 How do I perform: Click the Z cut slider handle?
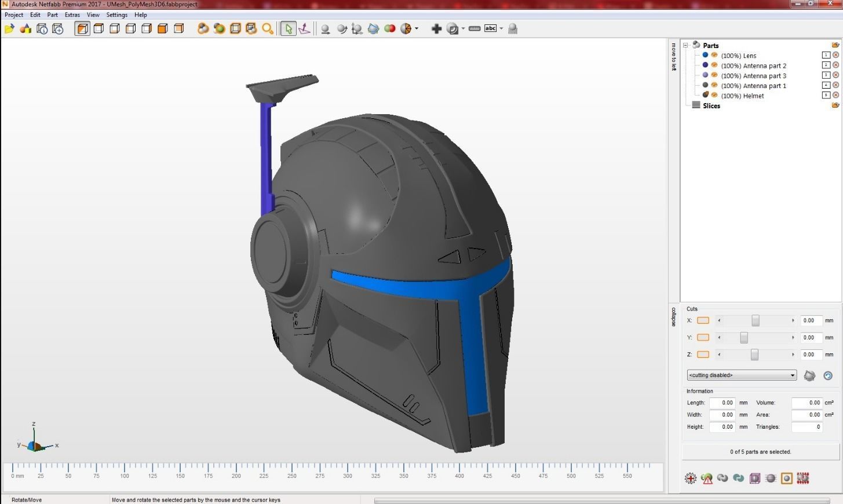coord(754,354)
